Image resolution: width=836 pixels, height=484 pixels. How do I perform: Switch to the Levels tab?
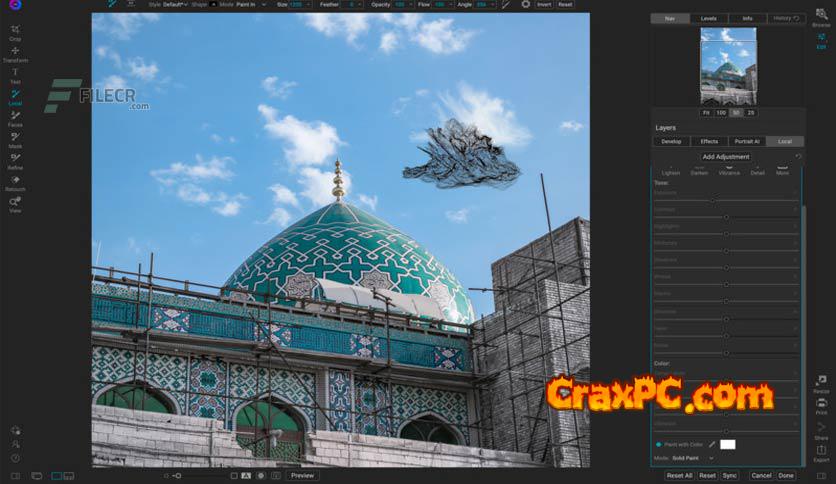(x=708, y=18)
